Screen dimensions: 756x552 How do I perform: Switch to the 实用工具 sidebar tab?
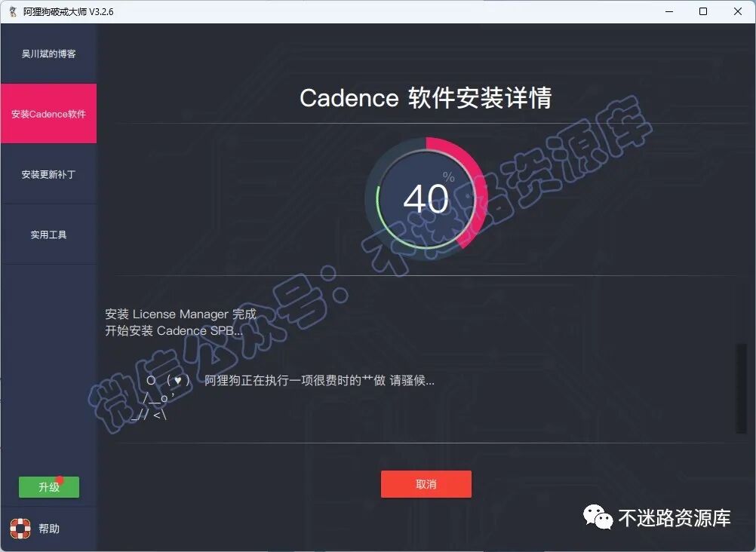point(49,235)
